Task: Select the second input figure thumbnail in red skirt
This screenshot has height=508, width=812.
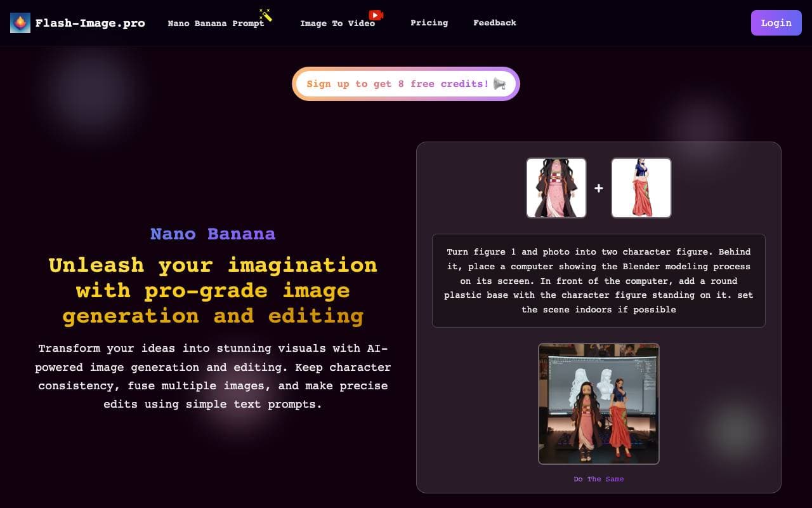Action: click(x=641, y=188)
